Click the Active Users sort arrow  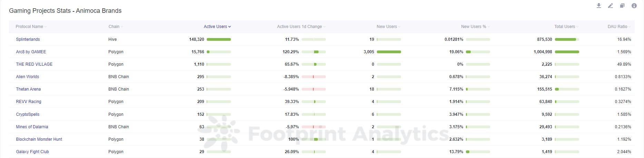point(230,27)
